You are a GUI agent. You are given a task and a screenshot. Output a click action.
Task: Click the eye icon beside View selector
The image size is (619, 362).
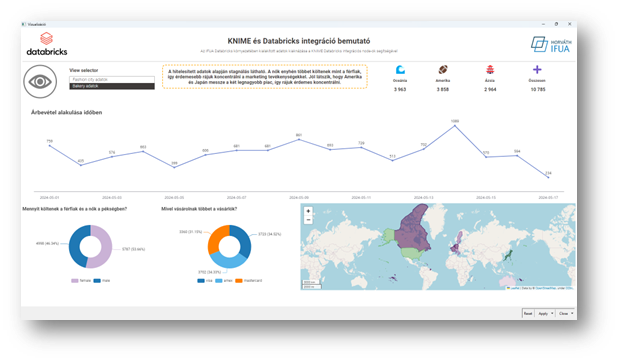40,82
